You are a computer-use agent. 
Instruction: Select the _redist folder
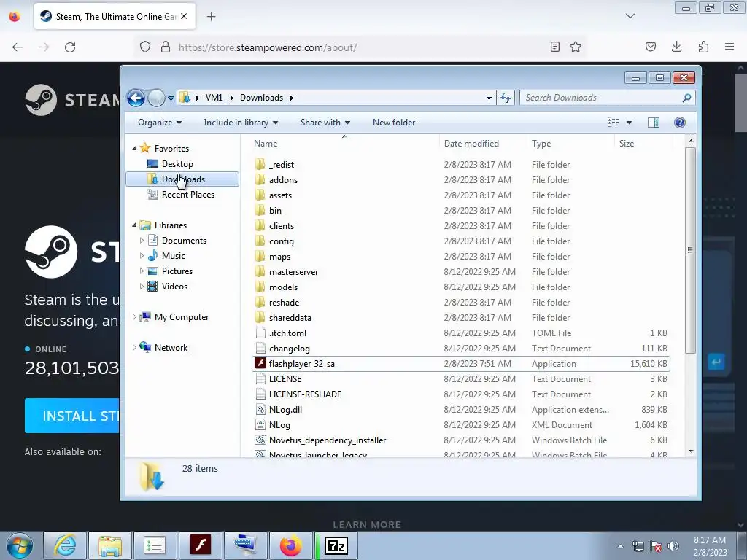(281, 165)
